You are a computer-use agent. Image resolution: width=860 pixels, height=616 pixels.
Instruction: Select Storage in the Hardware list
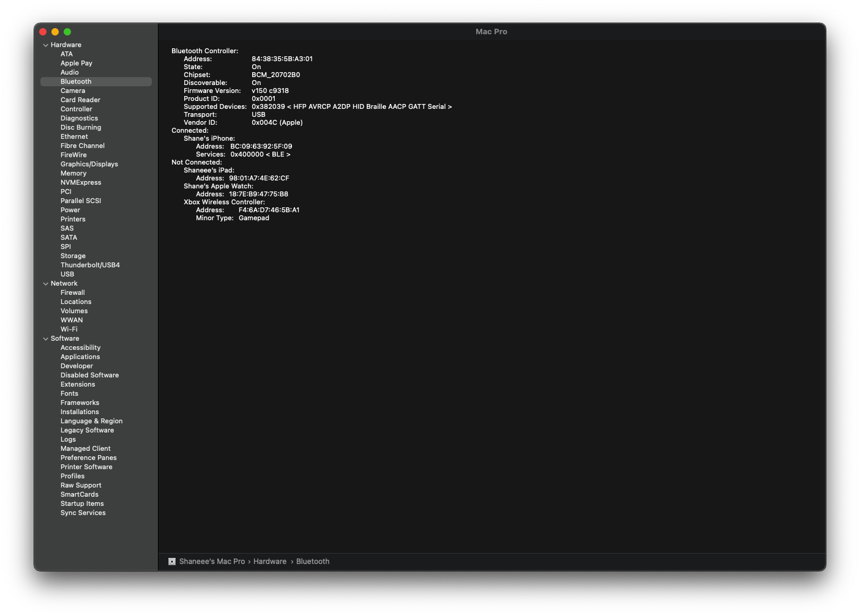click(x=73, y=256)
